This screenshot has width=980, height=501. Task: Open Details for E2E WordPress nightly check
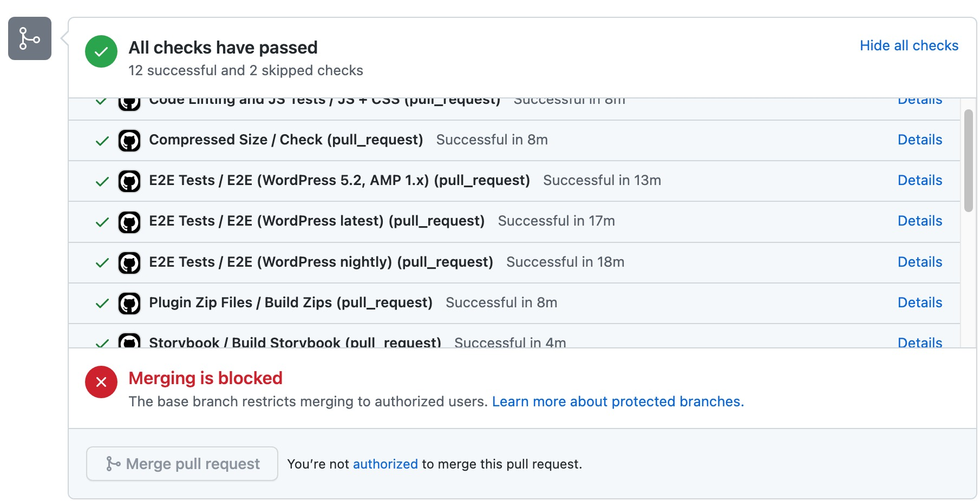(919, 262)
